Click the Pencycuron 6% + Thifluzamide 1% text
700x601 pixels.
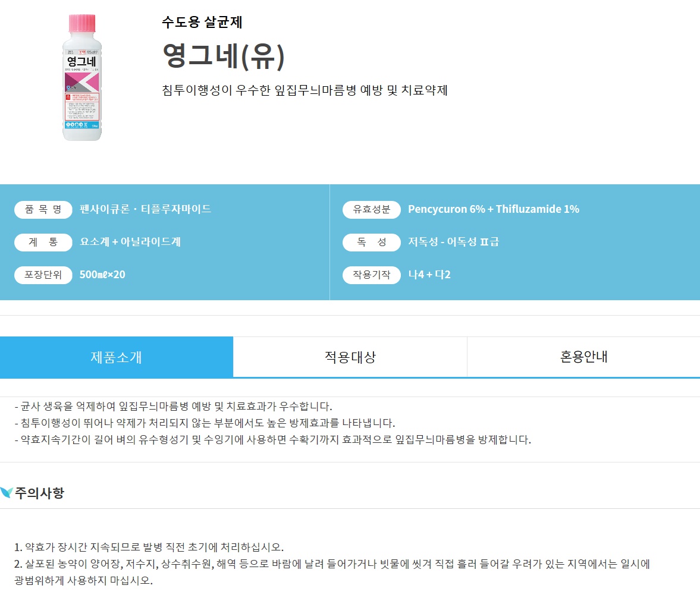coord(493,209)
